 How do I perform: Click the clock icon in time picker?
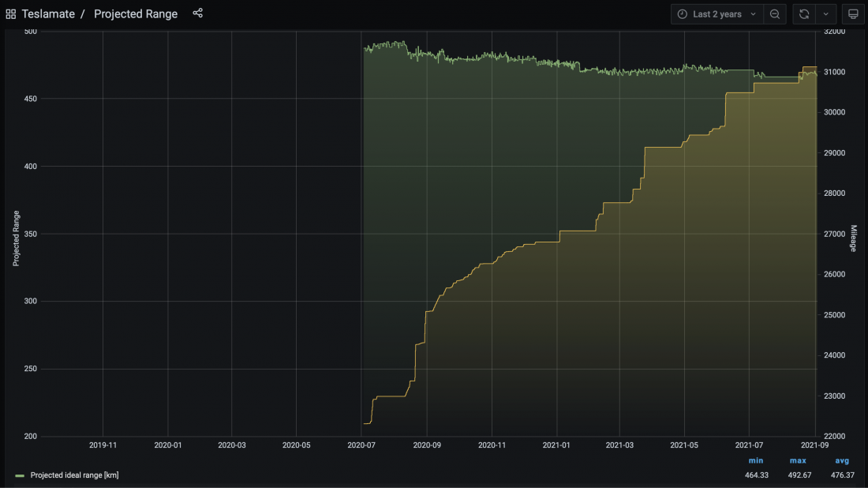tap(683, 14)
